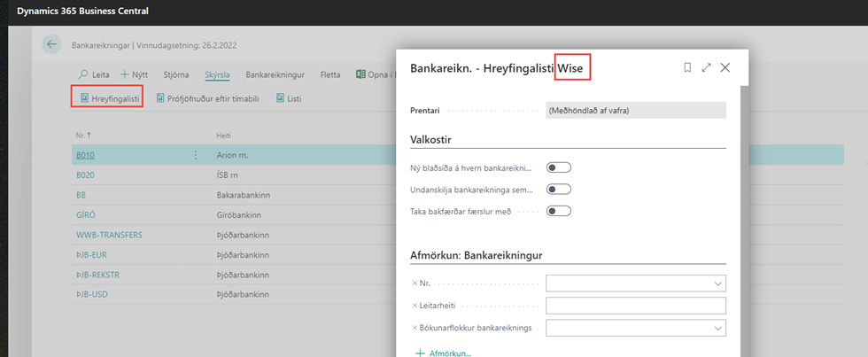Open the Listi report

pos(289,98)
